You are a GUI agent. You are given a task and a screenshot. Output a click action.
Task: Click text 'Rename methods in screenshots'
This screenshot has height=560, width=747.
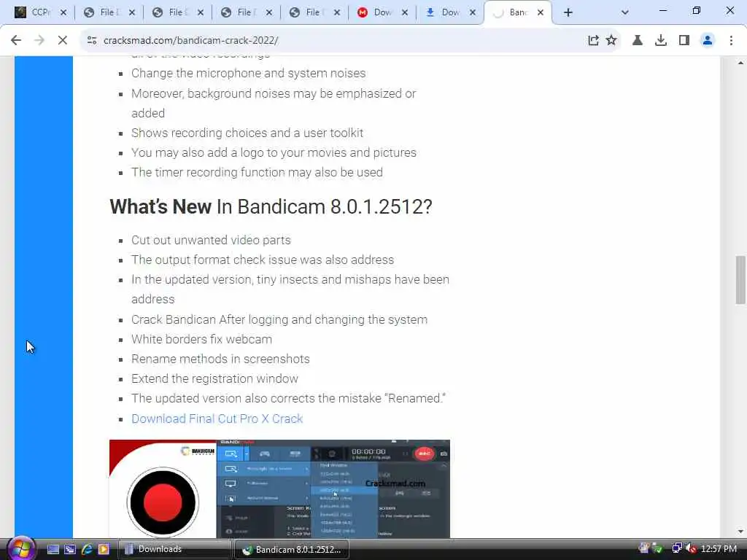220,359
